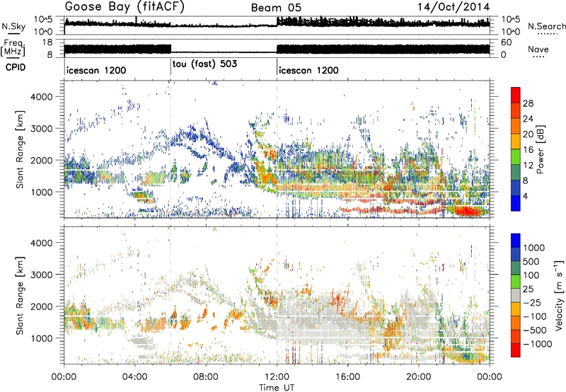Click the 'N.Sky' legend label
The image size is (566, 392).
click(x=13, y=26)
